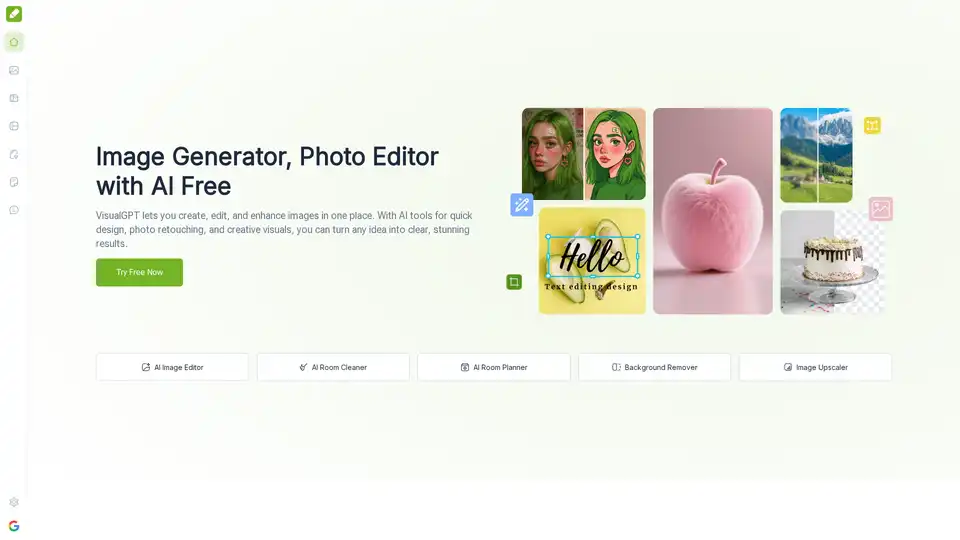This screenshot has height=540, width=960.
Task: Click the mountain landscape before-after image
Action: tap(816, 155)
